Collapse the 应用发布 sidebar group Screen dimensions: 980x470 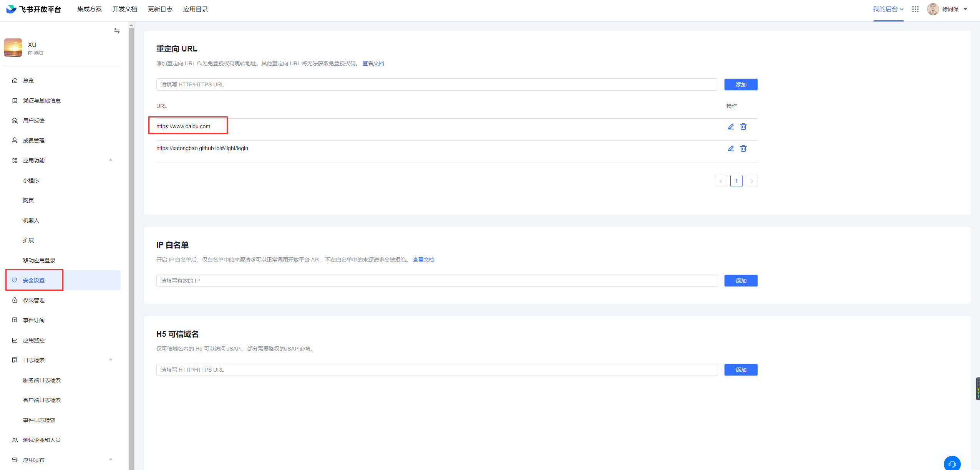pos(111,460)
